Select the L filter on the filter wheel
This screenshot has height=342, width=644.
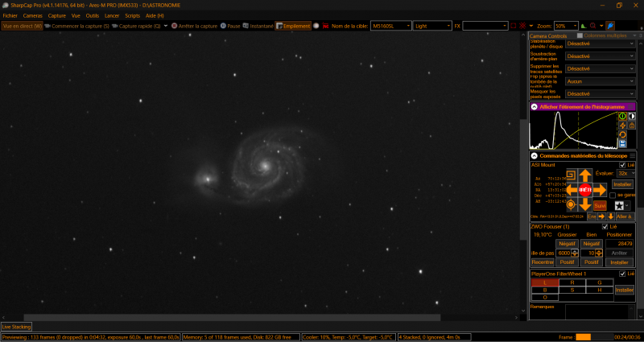545,282
